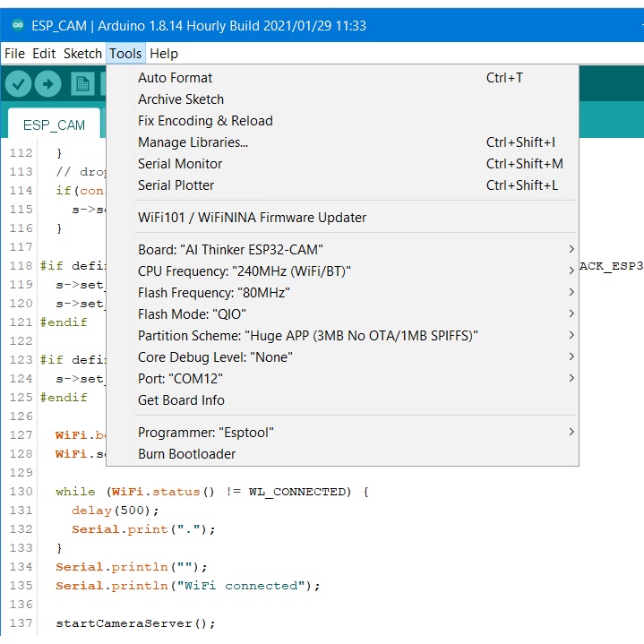Switch to the ESP_CAM tab
The width and height of the screenshot is (644, 644).
(54, 125)
